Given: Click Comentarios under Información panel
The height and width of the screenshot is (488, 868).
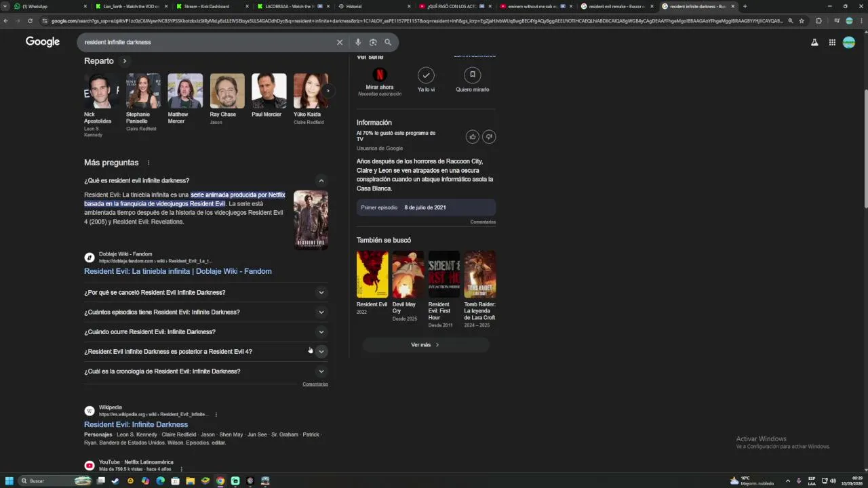Looking at the screenshot, I should coord(483,222).
